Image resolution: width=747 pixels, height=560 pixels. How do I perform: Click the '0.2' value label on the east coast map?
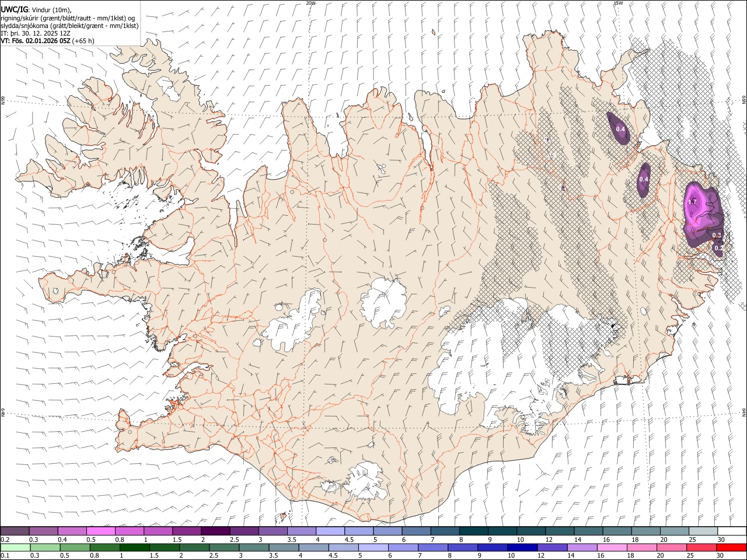pyautogui.click(x=719, y=248)
